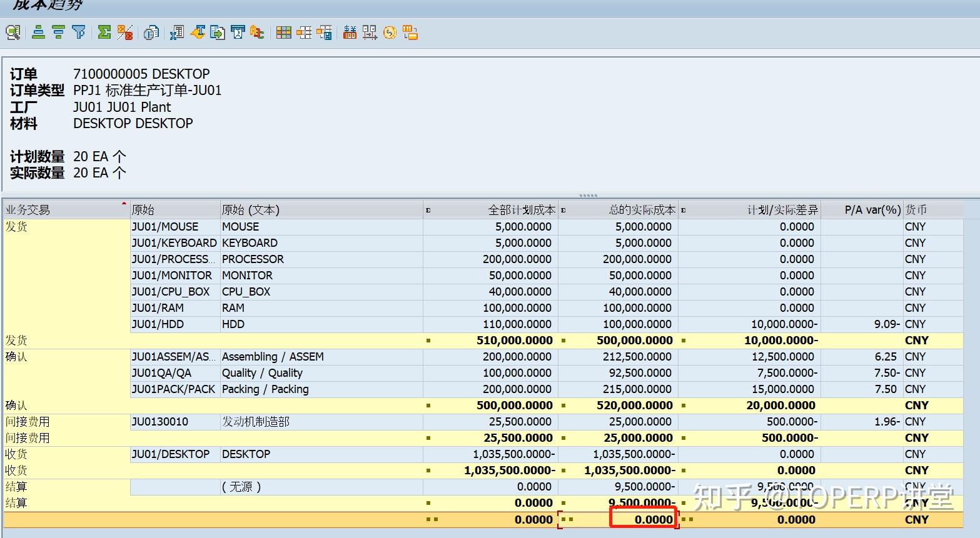
Task: Click the sum (Σ) total icon
Action: coord(104,32)
